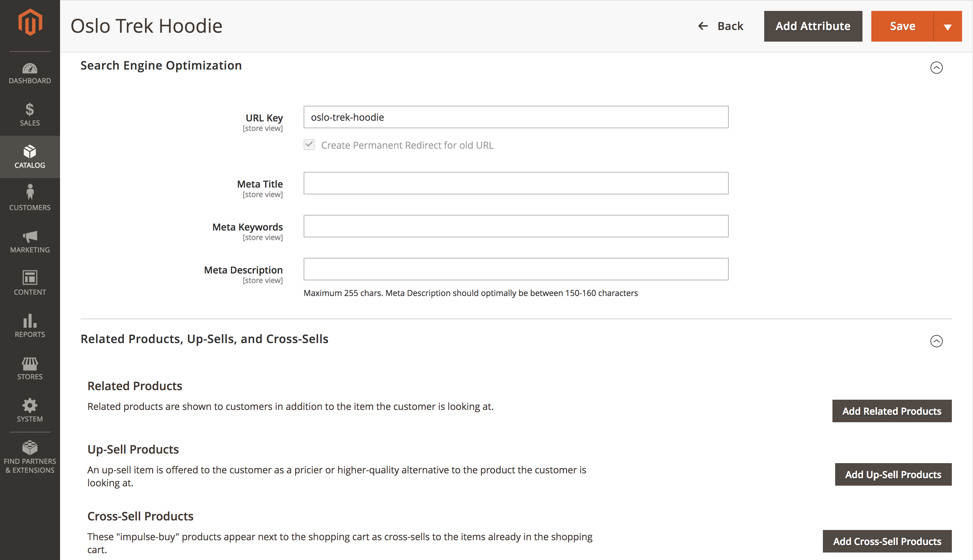Click the Add Related Products button

pos(892,410)
